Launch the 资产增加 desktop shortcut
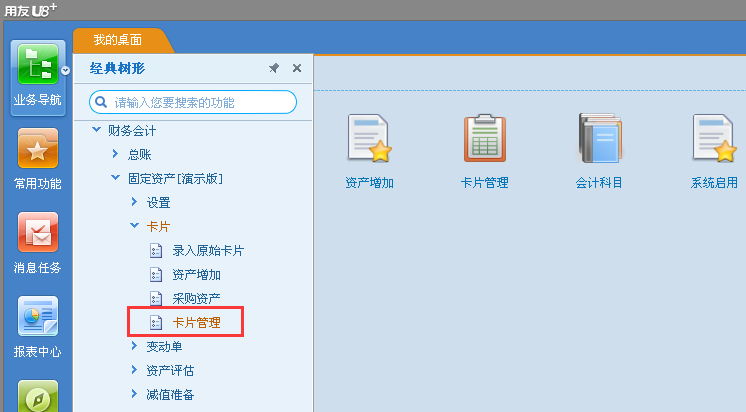 click(369, 151)
